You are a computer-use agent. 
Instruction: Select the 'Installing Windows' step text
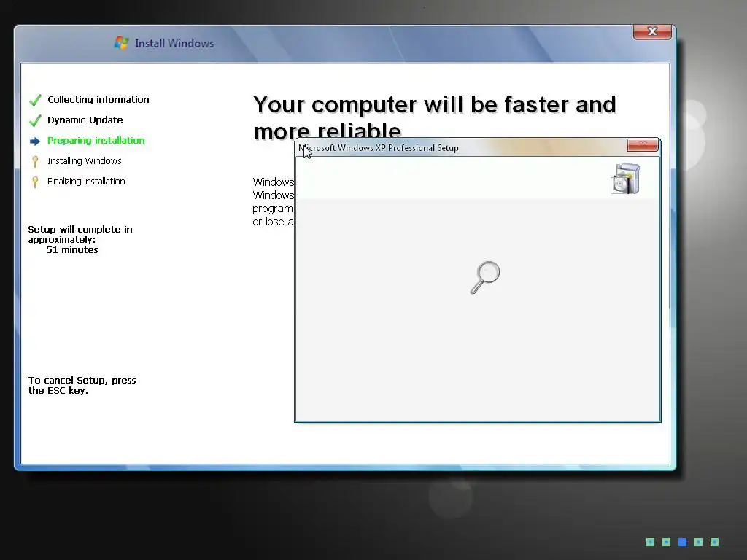[85, 161]
